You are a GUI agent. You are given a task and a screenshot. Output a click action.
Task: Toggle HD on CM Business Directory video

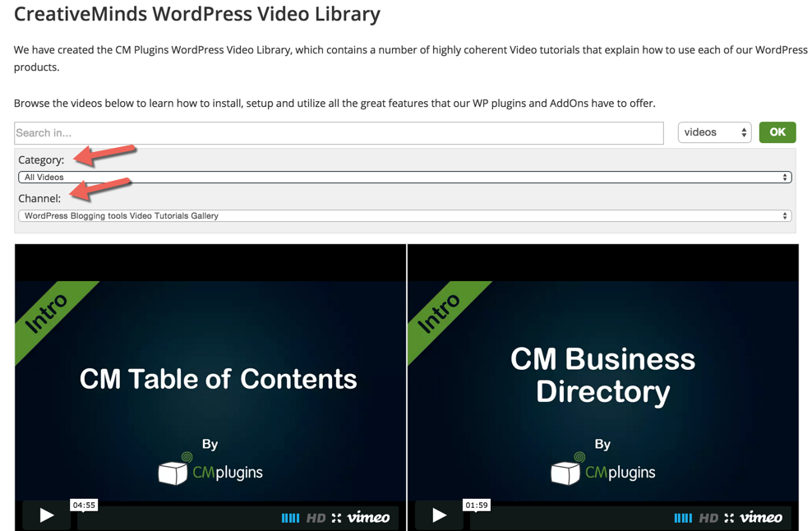(x=708, y=518)
